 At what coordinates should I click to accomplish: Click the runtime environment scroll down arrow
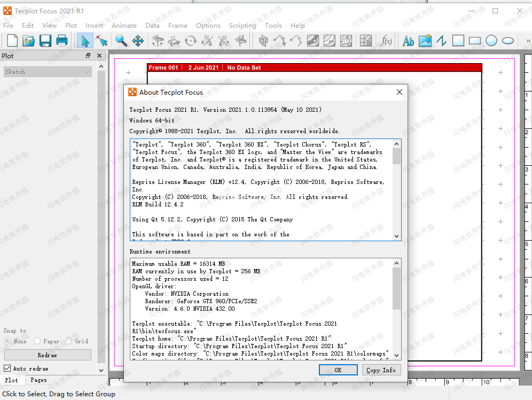click(396, 356)
